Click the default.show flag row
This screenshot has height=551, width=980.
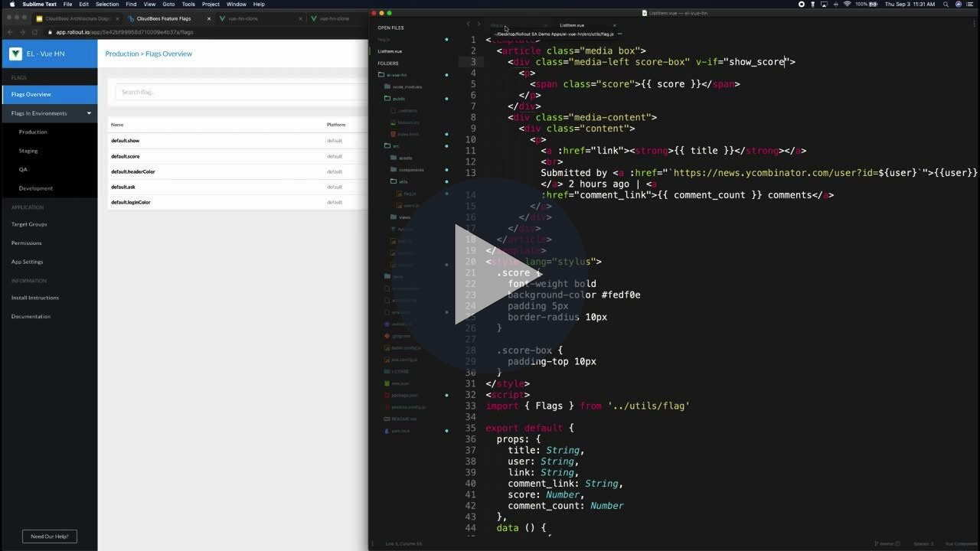tap(237, 141)
